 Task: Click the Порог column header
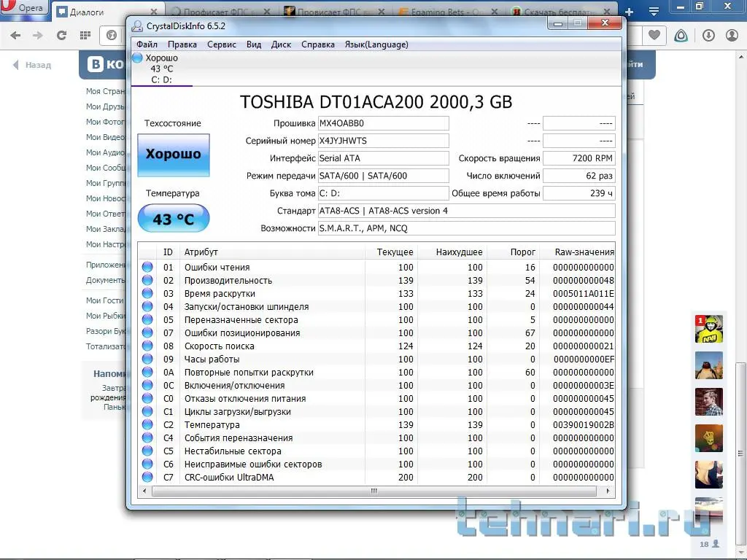click(x=514, y=252)
